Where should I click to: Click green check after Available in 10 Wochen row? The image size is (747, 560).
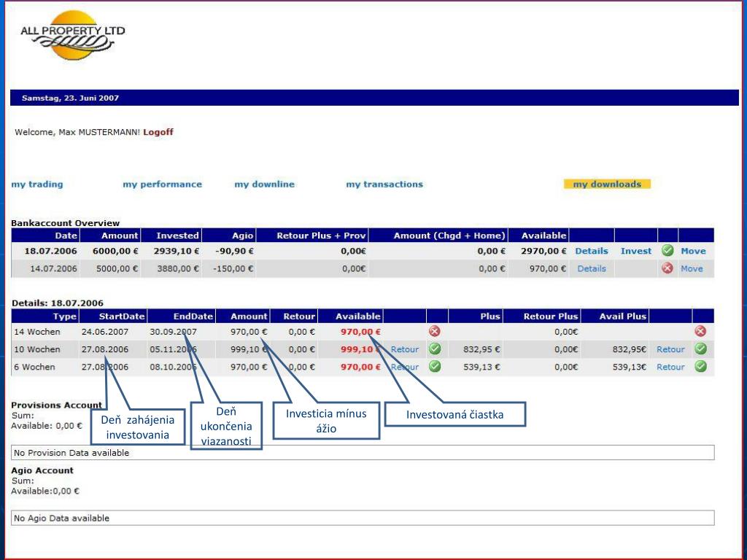tap(435, 349)
